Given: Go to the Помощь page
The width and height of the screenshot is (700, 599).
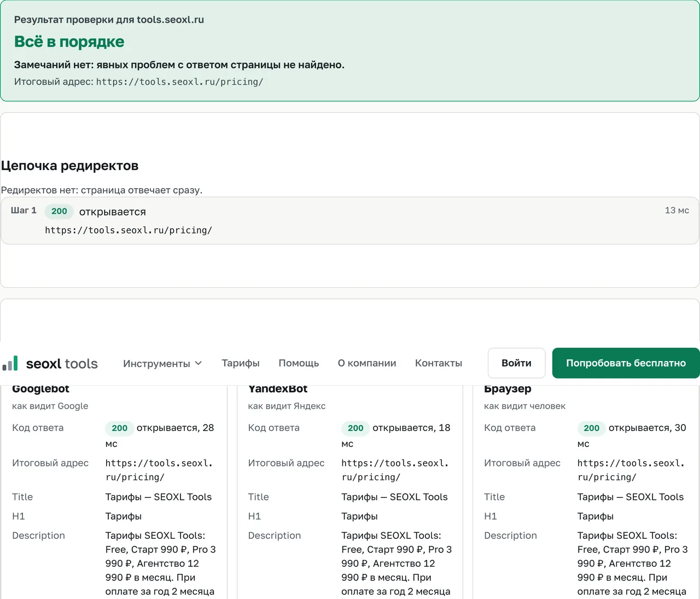Looking at the screenshot, I should click(x=299, y=363).
